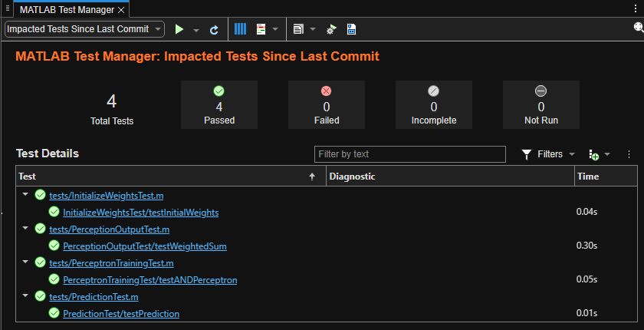Open the testANDPerceptron test link
This screenshot has height=330, width=644.
tap(149, 280)
